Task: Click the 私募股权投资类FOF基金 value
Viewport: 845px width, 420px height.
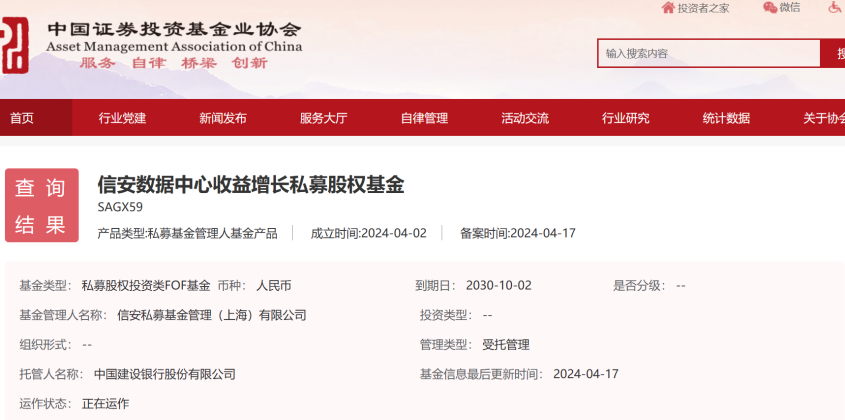Action: tap(146, 286)
